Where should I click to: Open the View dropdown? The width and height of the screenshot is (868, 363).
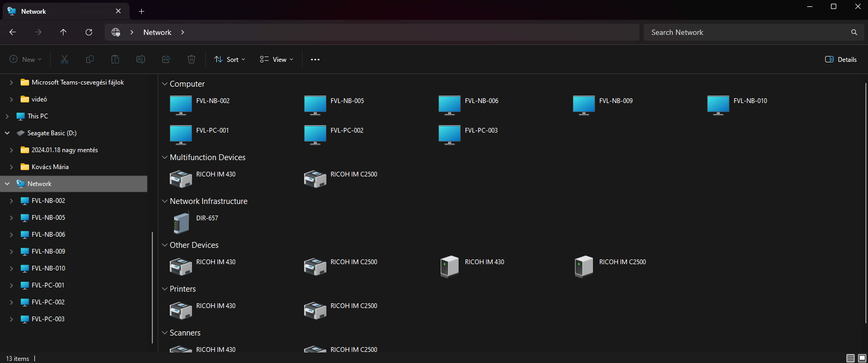pyautogui.click(x=277, y=59)
